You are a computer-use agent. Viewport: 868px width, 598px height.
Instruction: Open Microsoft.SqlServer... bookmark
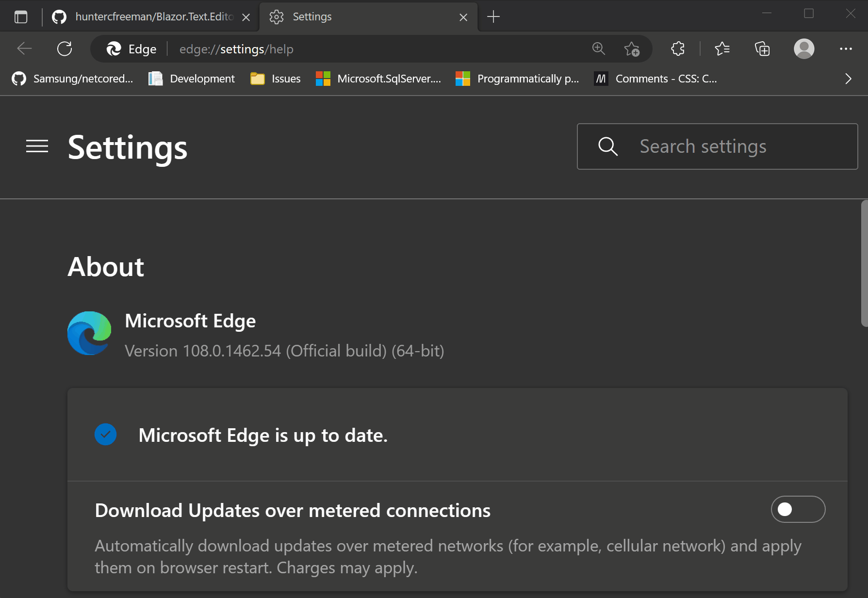(378, 79)
